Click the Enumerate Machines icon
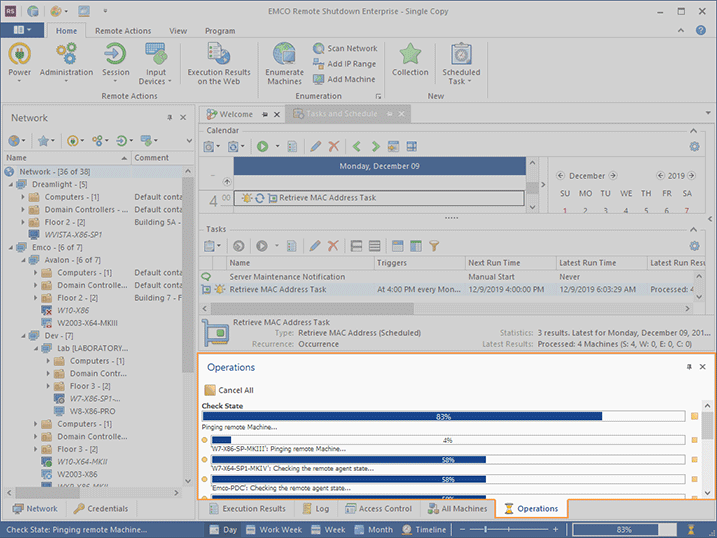This screenshot has height=538, width=717. (284, 60)
